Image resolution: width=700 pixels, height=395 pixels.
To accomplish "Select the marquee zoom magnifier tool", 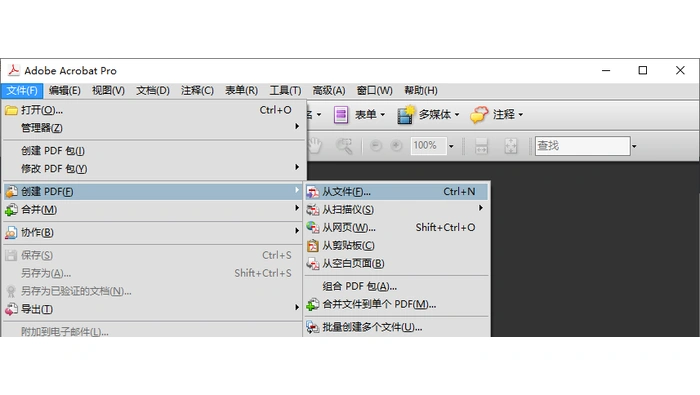I will pos(344,146).
